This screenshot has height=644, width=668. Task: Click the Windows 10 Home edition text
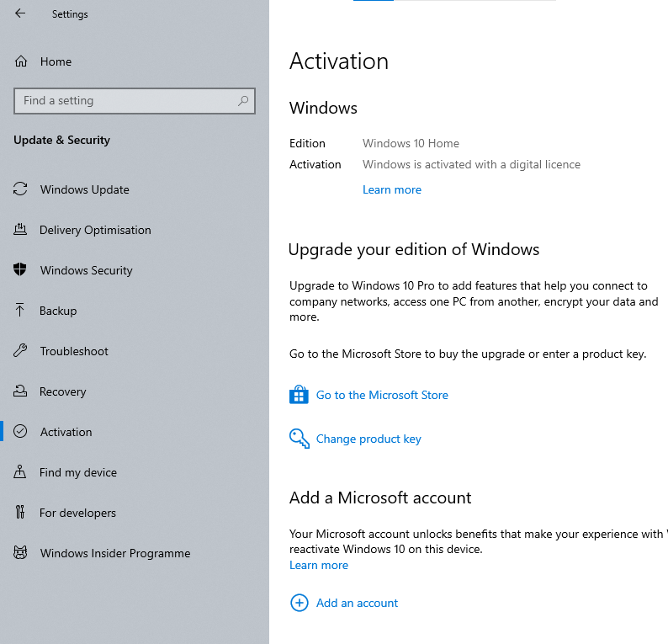(x=411, y=143)
